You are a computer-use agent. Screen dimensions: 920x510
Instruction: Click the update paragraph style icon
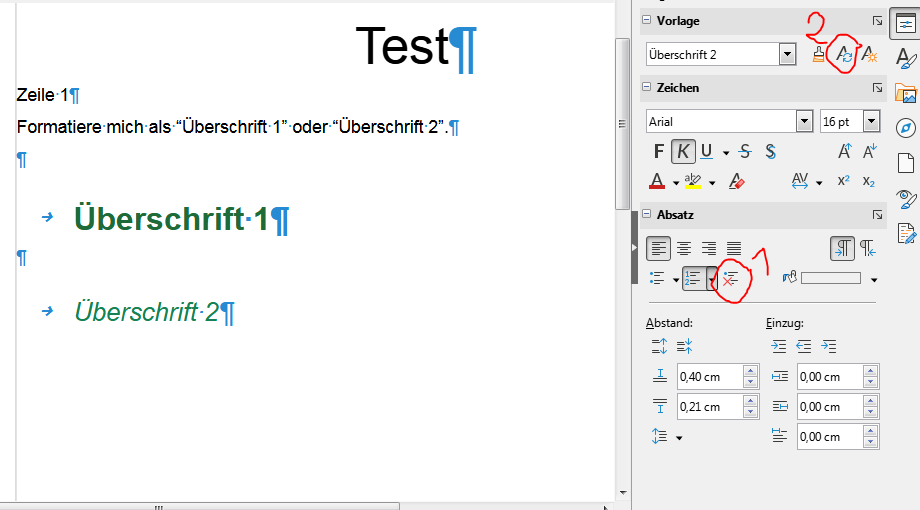coord(845,55)
